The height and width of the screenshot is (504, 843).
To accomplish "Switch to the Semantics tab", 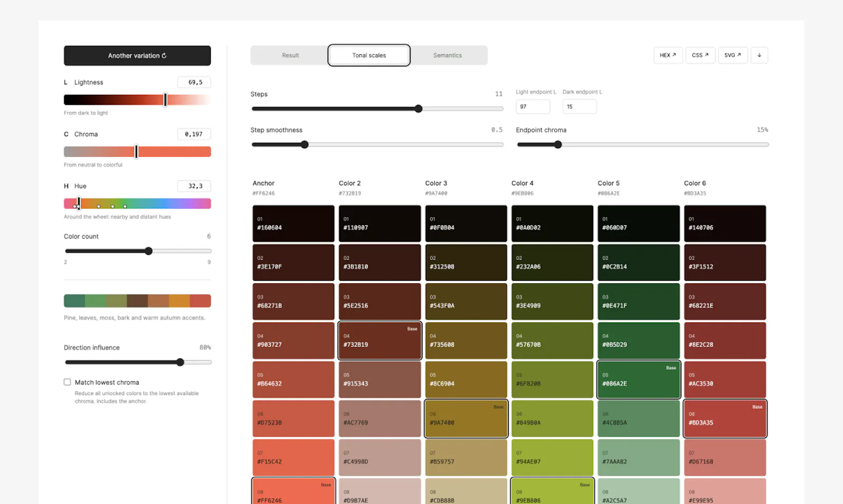I will [x=447, y=55].
